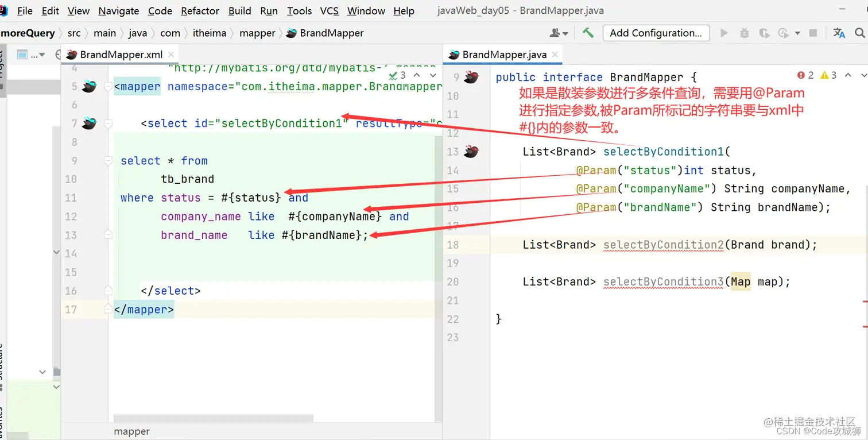Viewport: 868px width, 440px height.
Task: Click the XML editor horizontal scrollbar
Action: point(214,418)
